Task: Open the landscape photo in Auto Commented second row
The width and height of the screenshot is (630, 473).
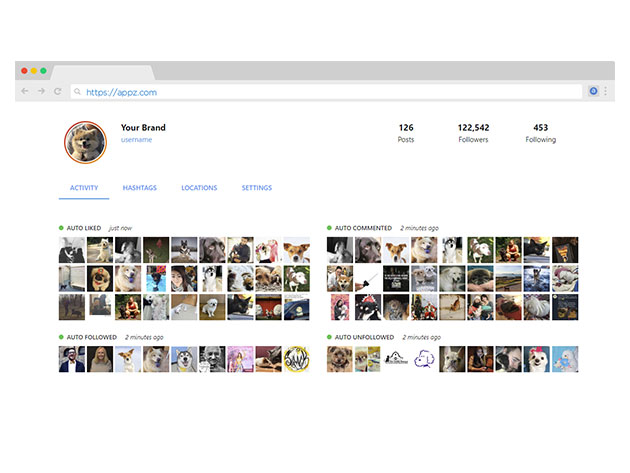Action: [508, 278]
